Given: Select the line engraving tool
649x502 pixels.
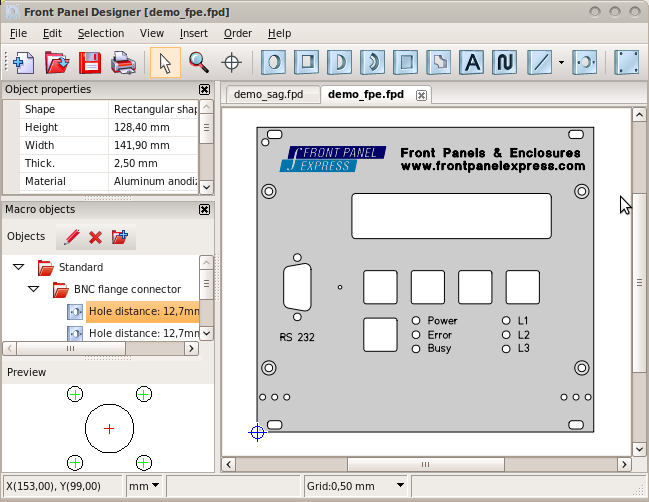Looking at the screenshot, I should 540,62.
